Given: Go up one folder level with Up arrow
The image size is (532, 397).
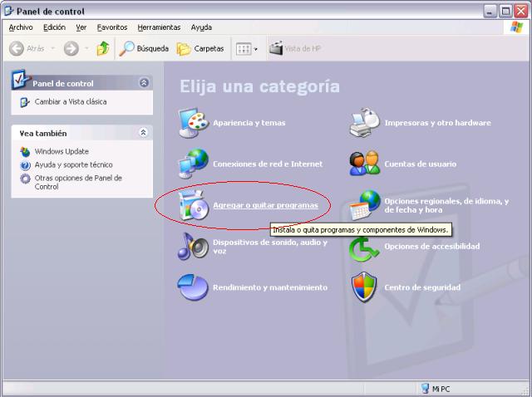Looking at the screenshot, I should 103,48.
